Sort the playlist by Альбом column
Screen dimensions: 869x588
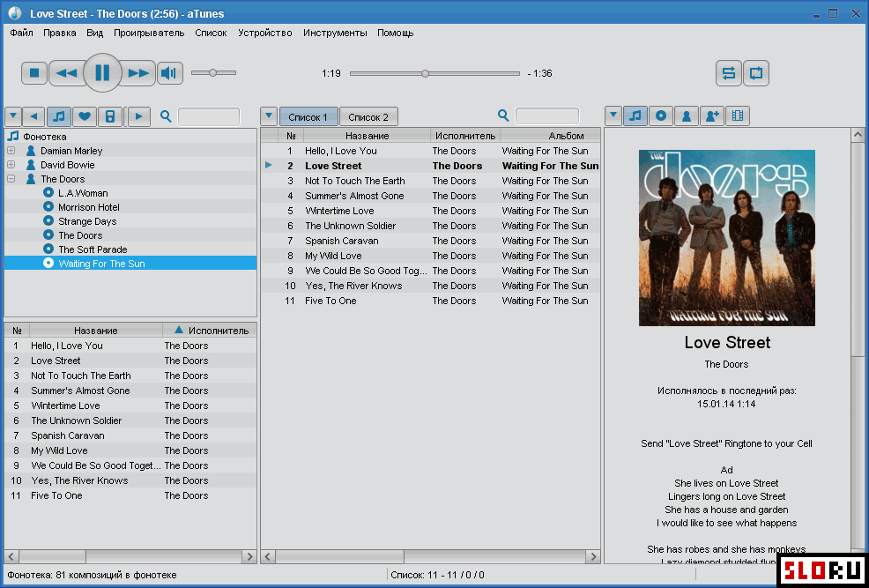(550, 136)
